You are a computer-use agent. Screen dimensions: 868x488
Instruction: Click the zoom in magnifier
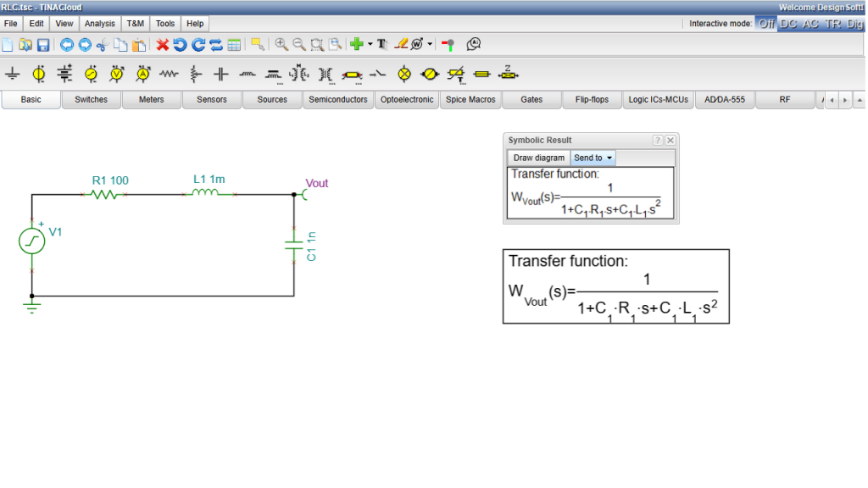point(281,44)
